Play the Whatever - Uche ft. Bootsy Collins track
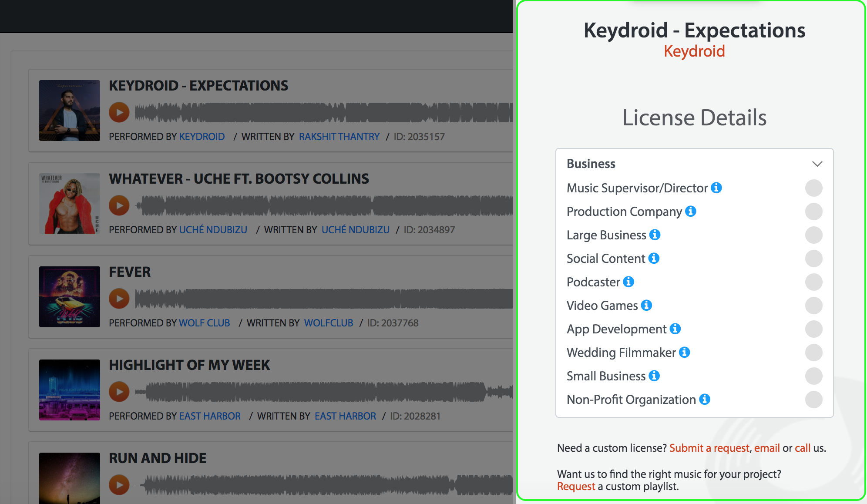Screen dimensions: 867x504 (x=119, y=205)
